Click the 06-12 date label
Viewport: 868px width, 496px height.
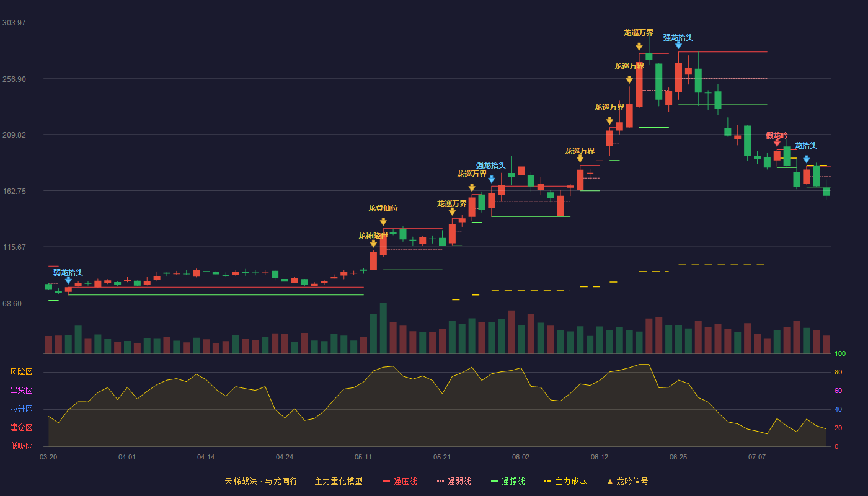(x=600, y=457)
